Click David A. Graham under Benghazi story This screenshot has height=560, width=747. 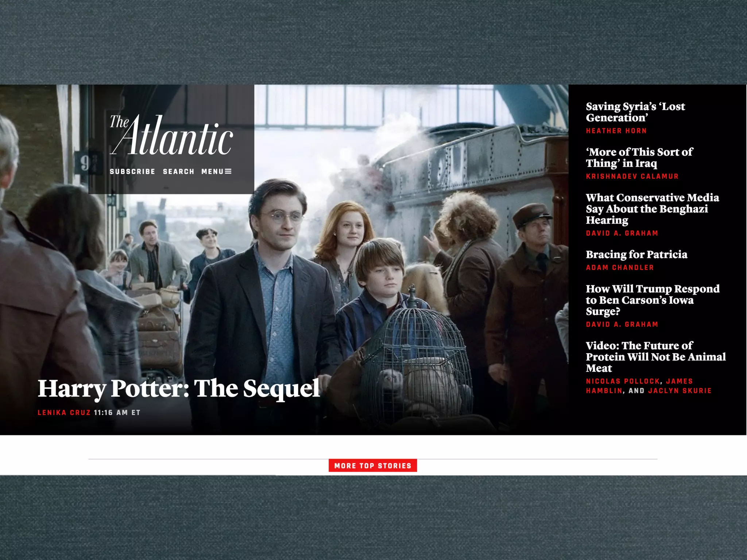point(622,233)
